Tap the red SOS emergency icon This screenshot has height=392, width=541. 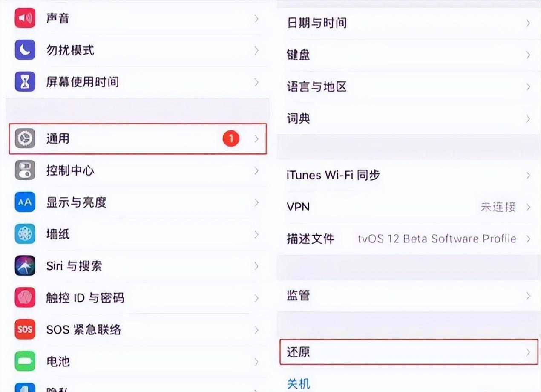25,329
